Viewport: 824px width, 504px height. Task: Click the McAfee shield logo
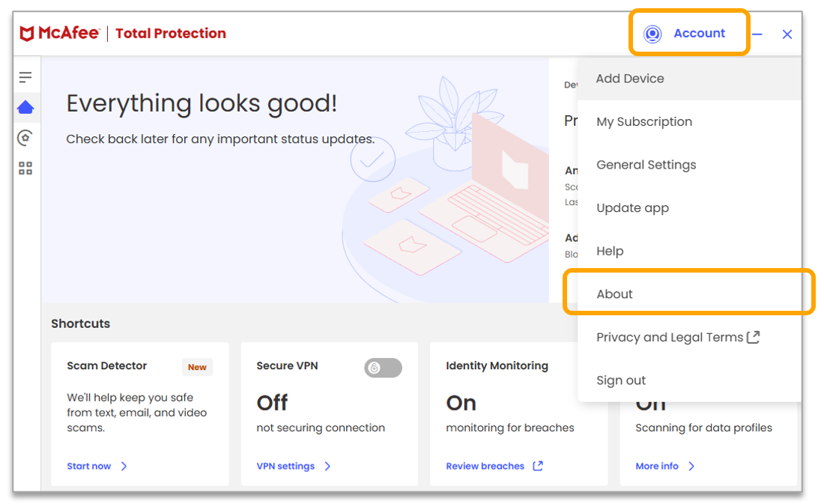(27, 34)
